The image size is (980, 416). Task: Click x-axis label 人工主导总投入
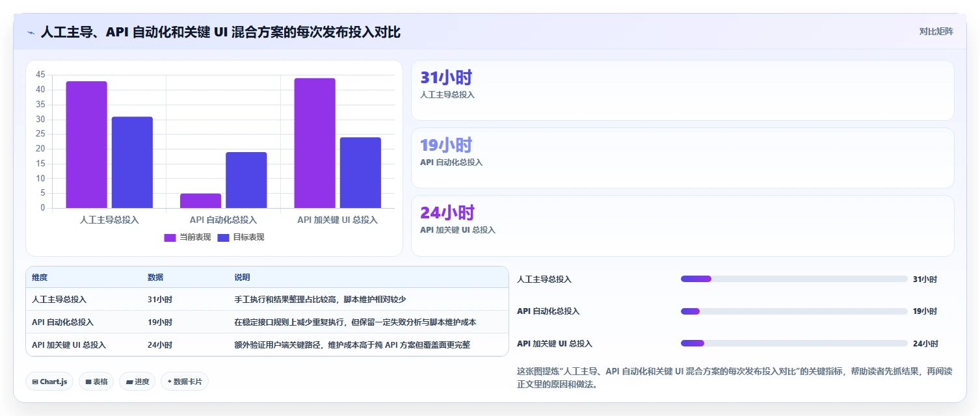[x=109, y=220]
